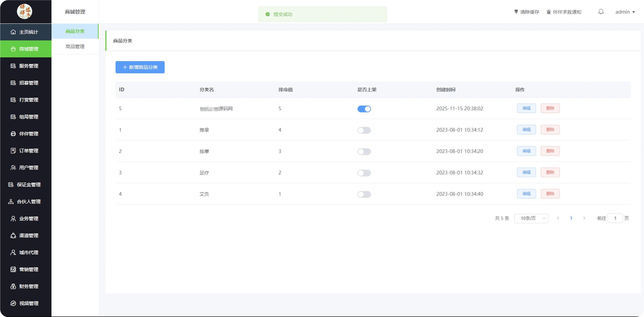Click the app logo at top left
The image size is (644, 317).
coord(24,12)
